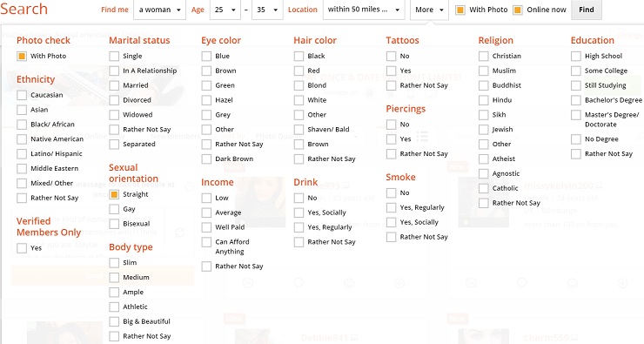Open the maximum age dropdown showing 35
644x344 pixels.
(x=267, y=10)
